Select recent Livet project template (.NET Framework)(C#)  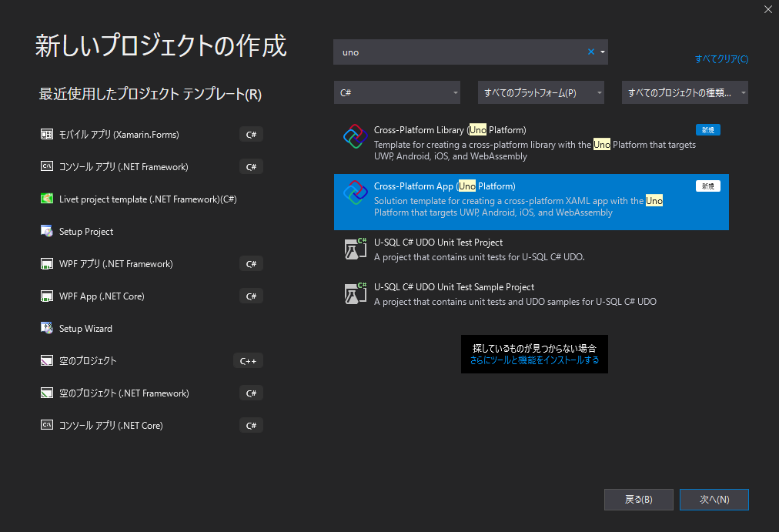pos(152,199)
